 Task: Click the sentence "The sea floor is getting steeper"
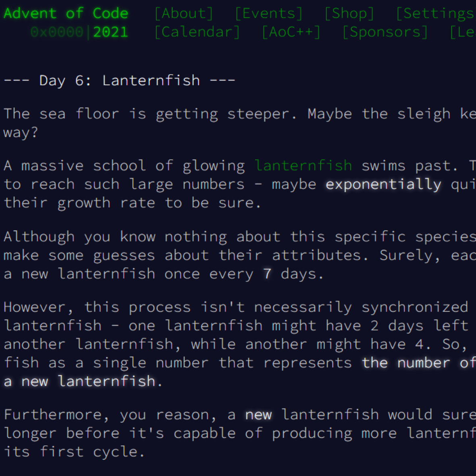149,114
